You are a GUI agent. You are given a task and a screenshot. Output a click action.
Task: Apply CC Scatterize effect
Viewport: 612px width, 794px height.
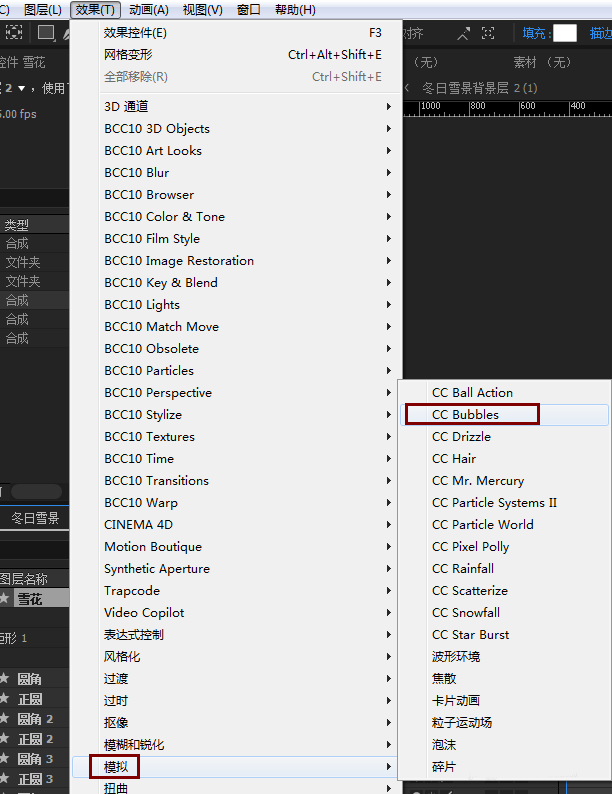click(505, 591)
